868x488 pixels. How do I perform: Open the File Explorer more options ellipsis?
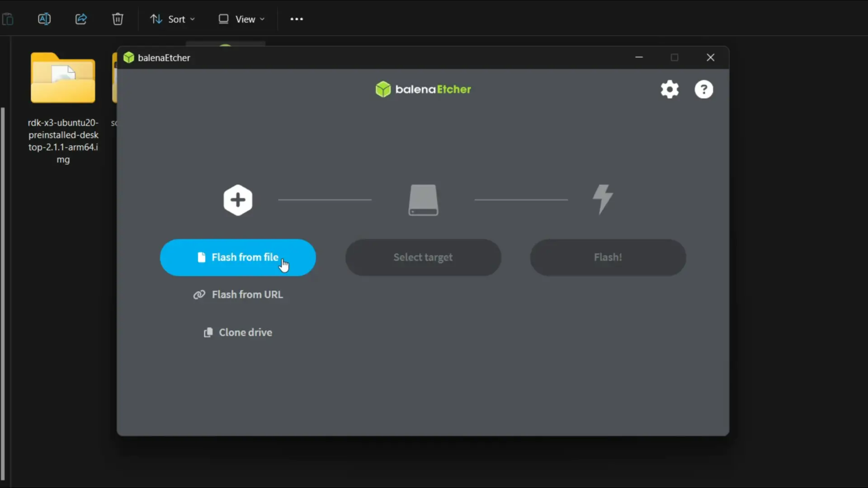(297, 19)
